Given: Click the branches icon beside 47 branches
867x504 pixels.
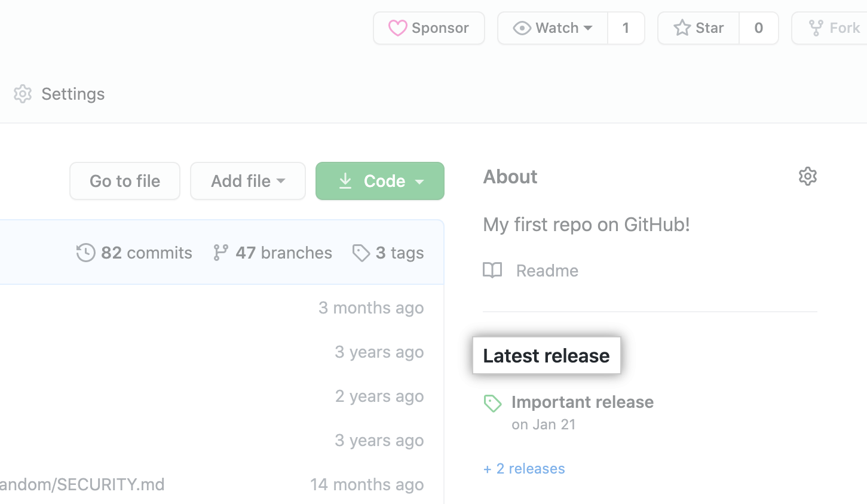Looking at the screenshot, I should pos(221,253).
